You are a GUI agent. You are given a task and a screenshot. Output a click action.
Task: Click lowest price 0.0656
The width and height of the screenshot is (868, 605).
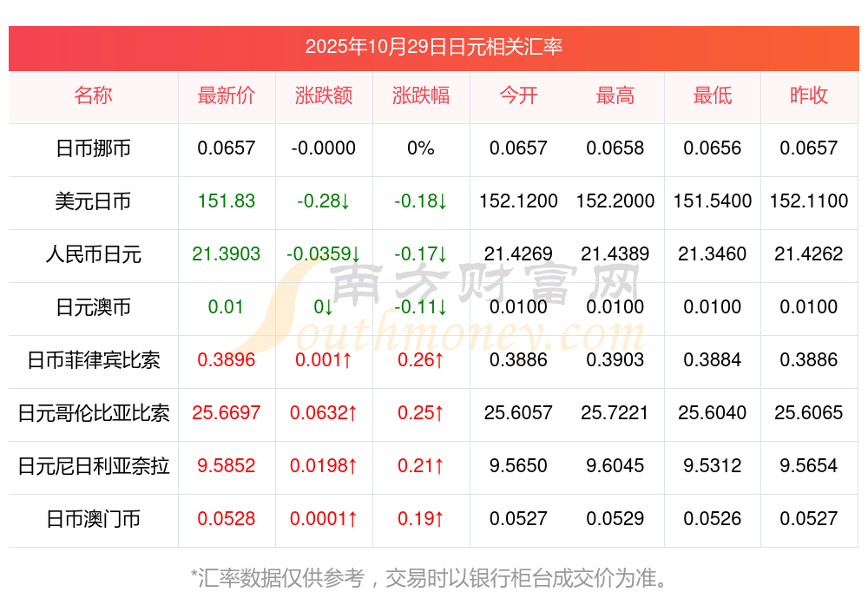pos(713,148)
